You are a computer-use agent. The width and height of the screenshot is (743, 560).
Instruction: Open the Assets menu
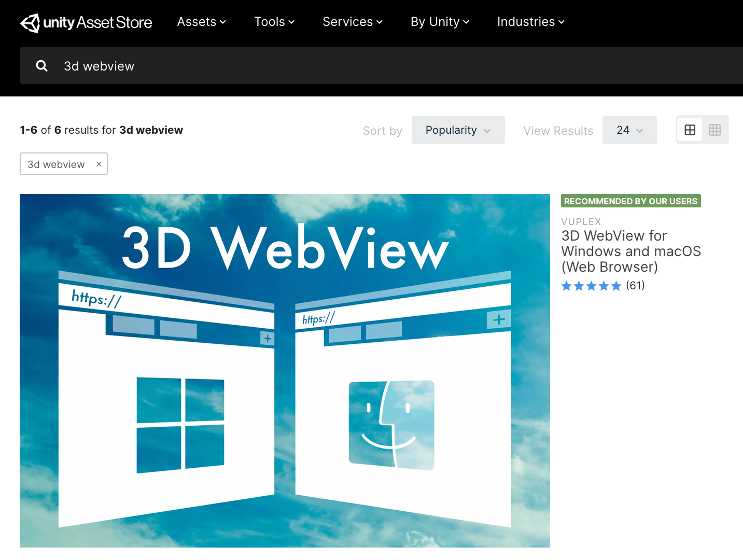202,22
